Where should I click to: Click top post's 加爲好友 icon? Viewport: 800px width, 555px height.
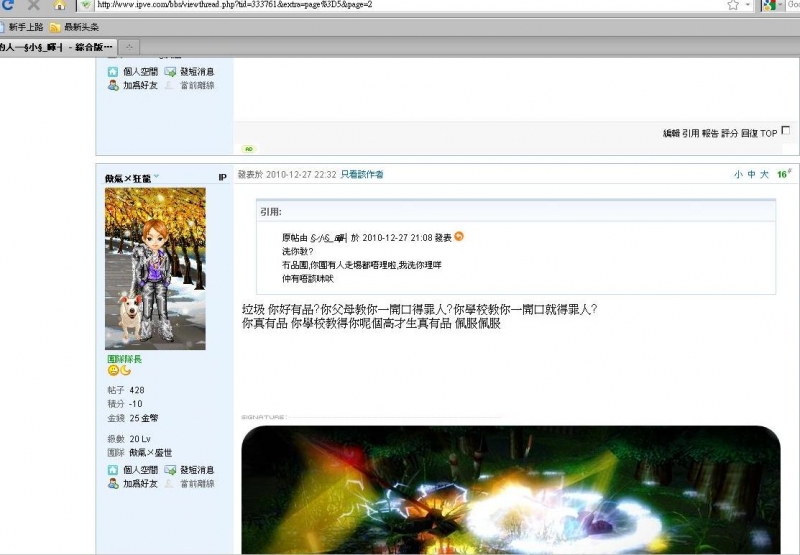tap(113, 85)
